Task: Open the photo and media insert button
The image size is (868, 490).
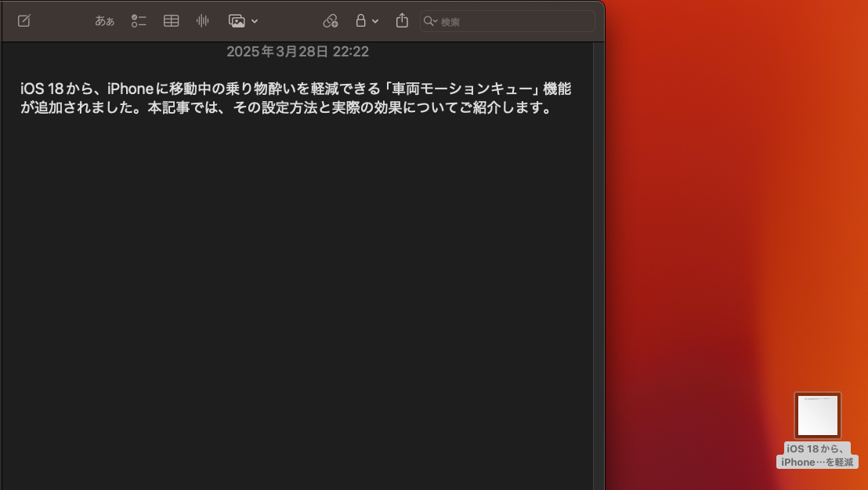Action: [237, 21]
